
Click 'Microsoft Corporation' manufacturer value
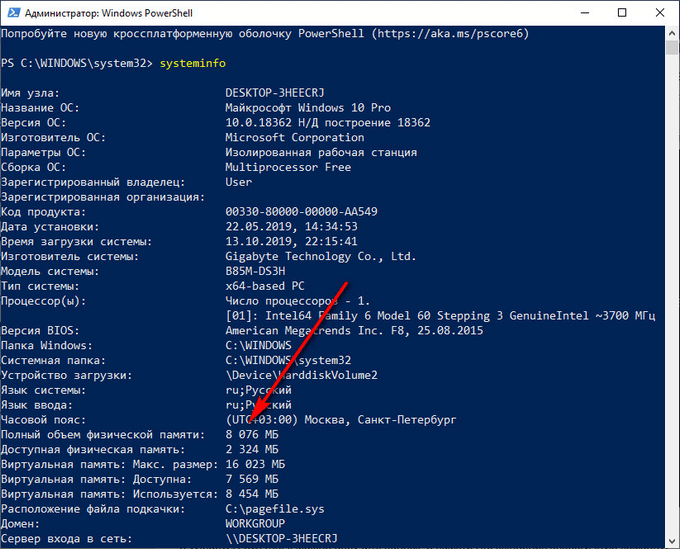[x=294, y=137]
